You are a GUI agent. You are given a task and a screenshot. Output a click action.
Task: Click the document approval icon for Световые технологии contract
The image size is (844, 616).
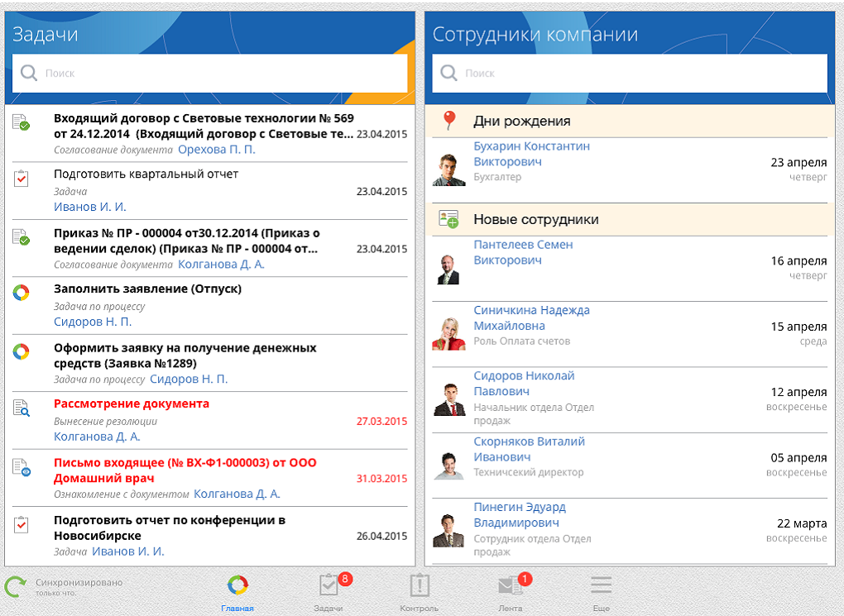tap(21, 122)
